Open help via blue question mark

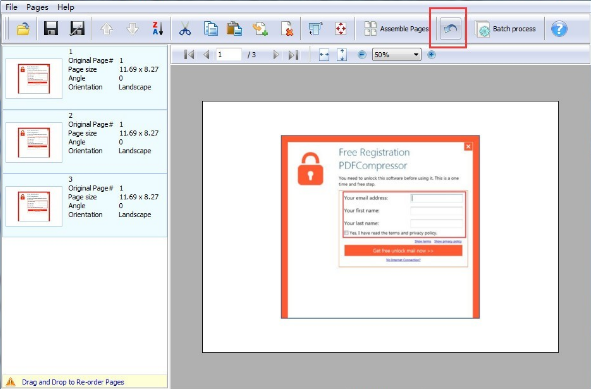[x=559, y=29]
